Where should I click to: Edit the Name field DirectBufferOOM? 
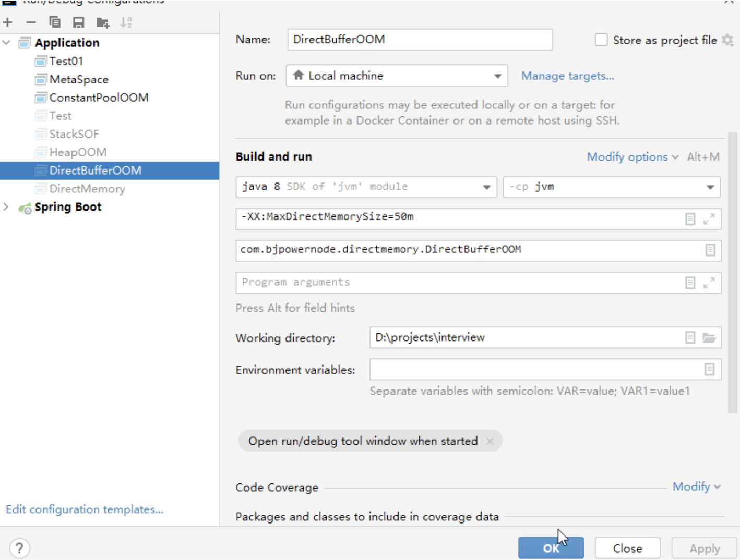pos(420,40)
